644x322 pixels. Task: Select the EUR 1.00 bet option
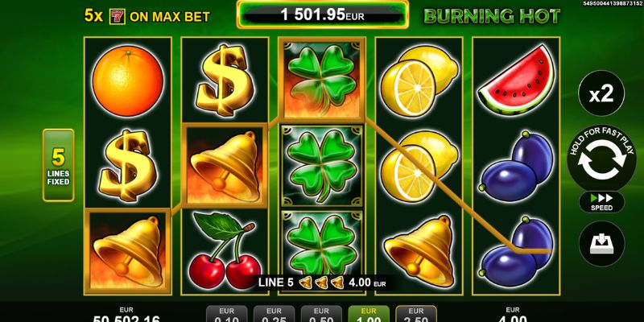tap(369, 315)
